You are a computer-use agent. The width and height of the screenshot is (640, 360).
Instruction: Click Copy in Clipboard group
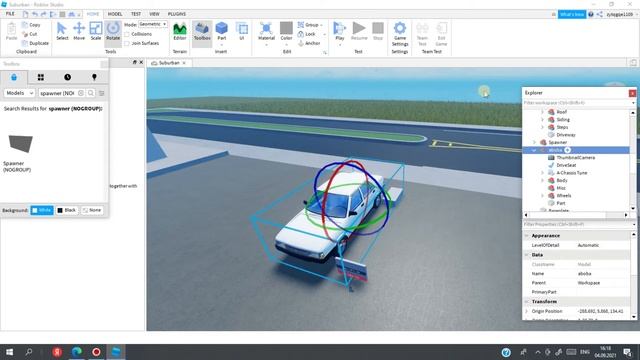pyautogui.click(x=31, y=25)
